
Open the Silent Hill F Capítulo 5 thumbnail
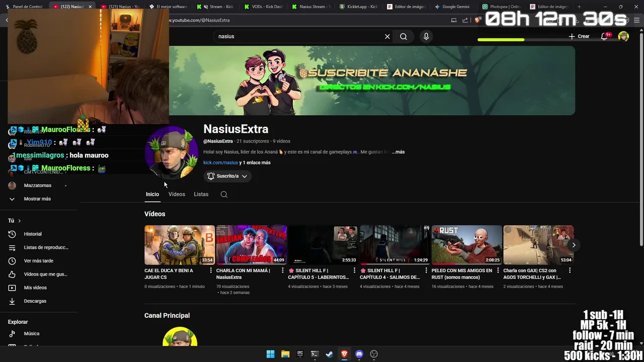(323, 245)
